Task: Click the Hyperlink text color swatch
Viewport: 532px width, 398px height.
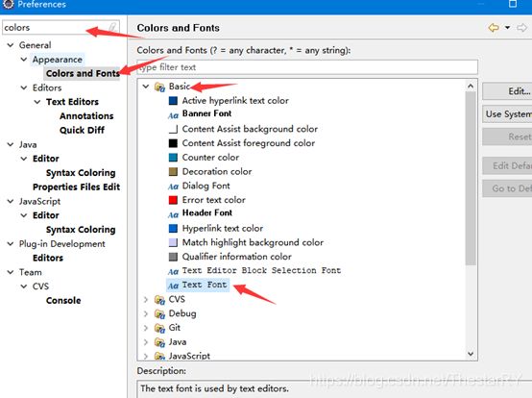Action: tap(173, 228)
